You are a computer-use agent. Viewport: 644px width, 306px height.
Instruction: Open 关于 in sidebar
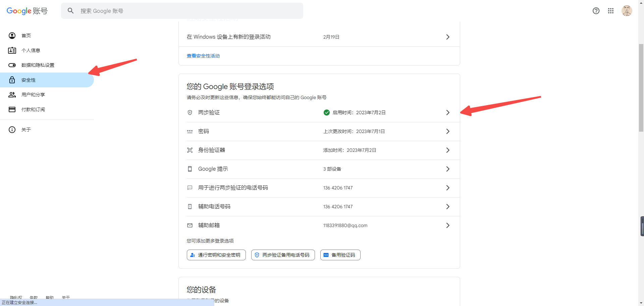[47, 130]
